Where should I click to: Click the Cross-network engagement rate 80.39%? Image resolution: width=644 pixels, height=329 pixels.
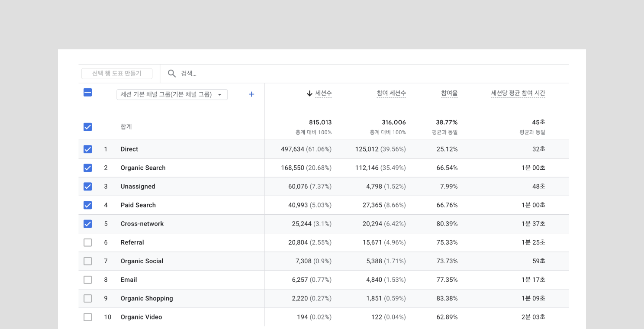coord(447,224)
